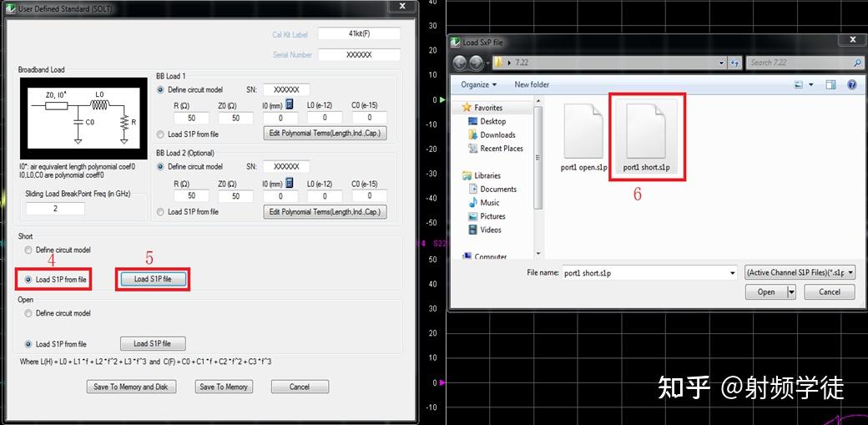Open Libraries in navigation pane

482,175
